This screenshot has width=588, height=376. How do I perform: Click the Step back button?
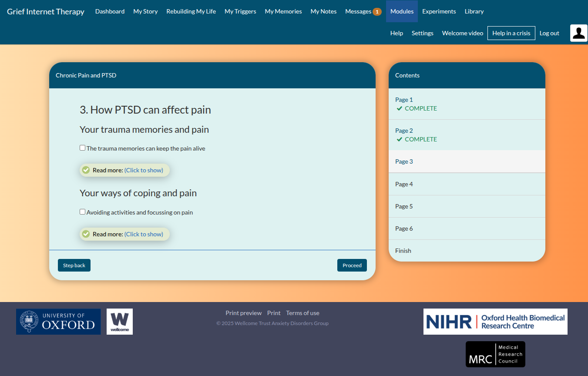click(x=74, y=265)
